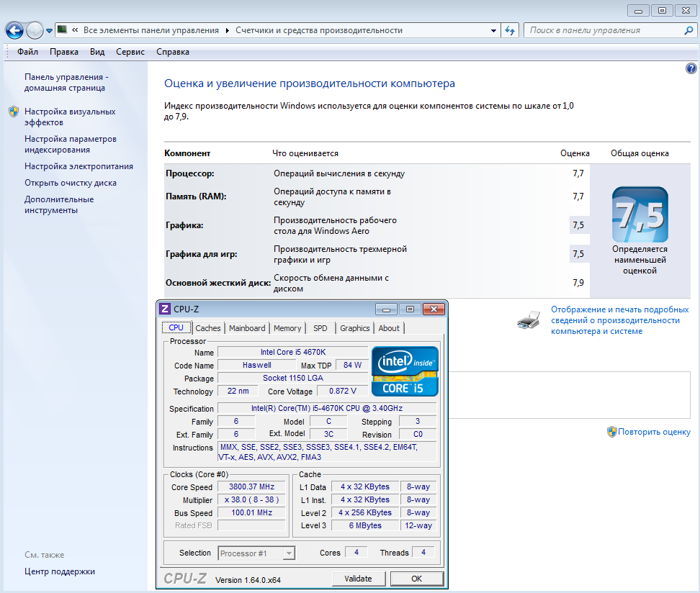Click the 7,5 overall score badge

point(640,214)
